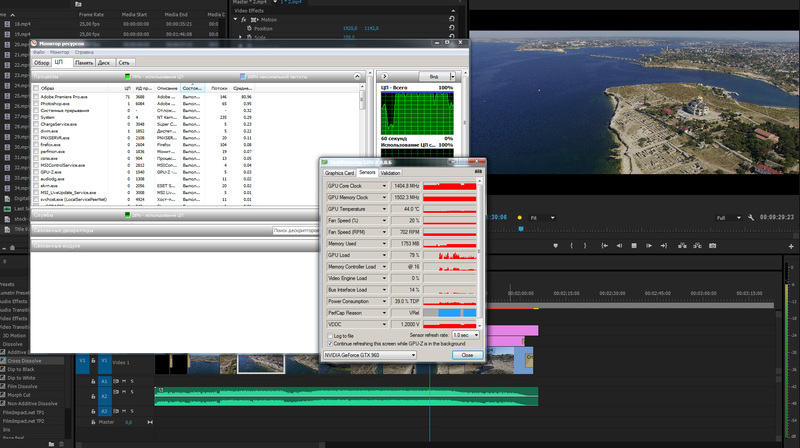Go to Out point in Program Monitor
This screenshot has width=800, height=448.
664,246
